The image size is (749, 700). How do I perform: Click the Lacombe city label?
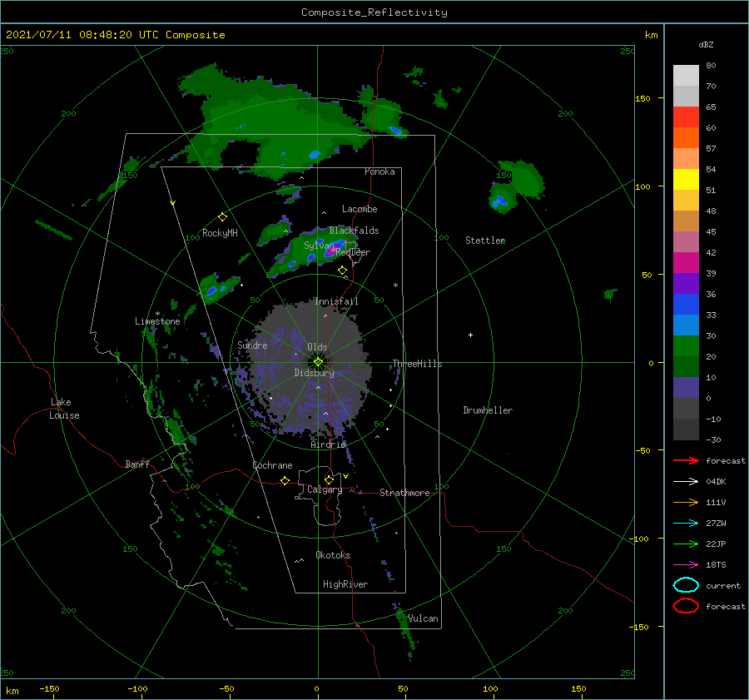coord(360,209)
